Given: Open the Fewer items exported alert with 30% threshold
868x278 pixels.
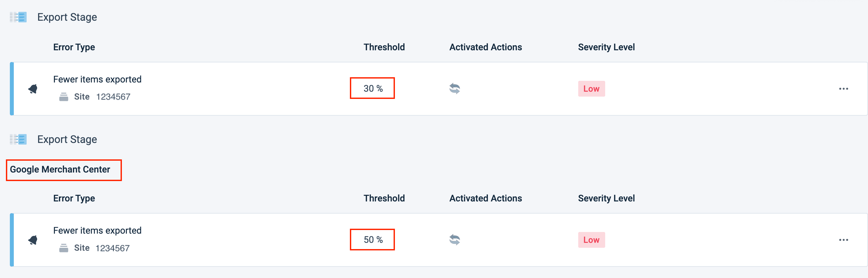Looking at the screenshot, I should pyautogui.click(x=97, y=80).
